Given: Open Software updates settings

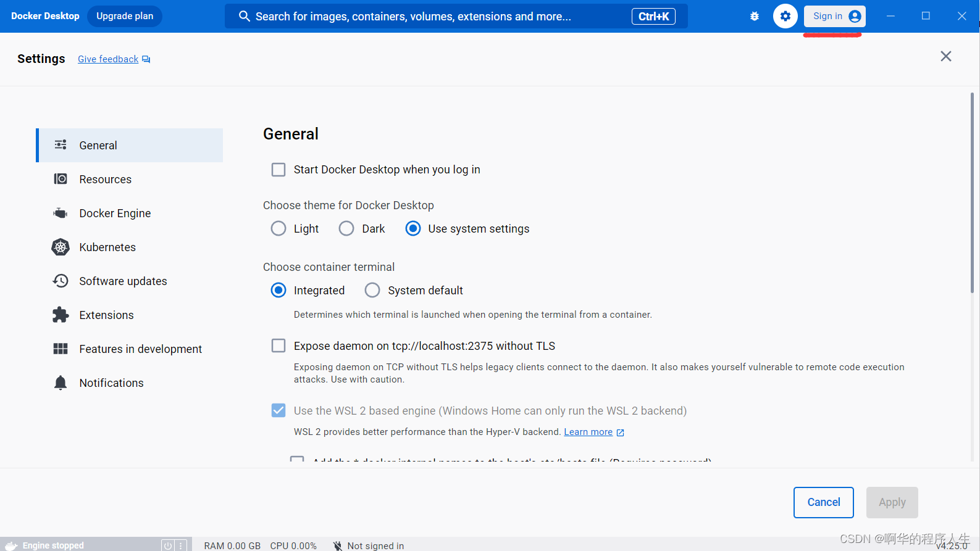Looking at the screenshot, I should pos(130,281).
